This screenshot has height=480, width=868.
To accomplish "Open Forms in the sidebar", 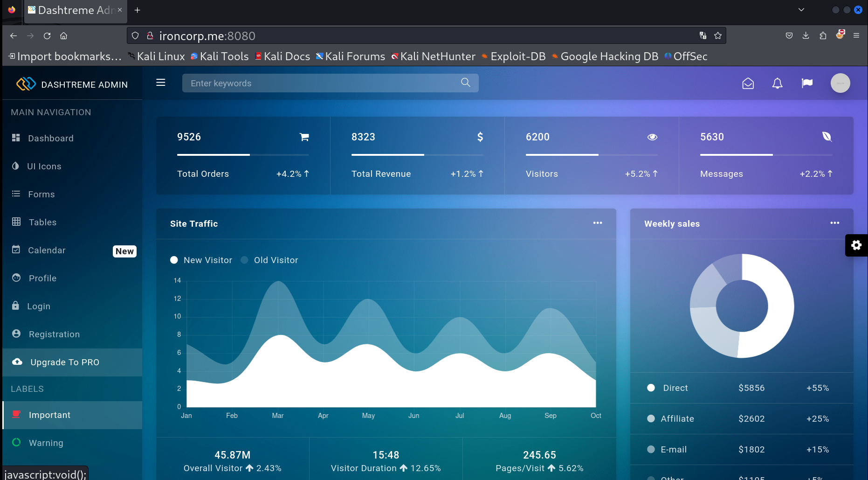I will [72, 194].
